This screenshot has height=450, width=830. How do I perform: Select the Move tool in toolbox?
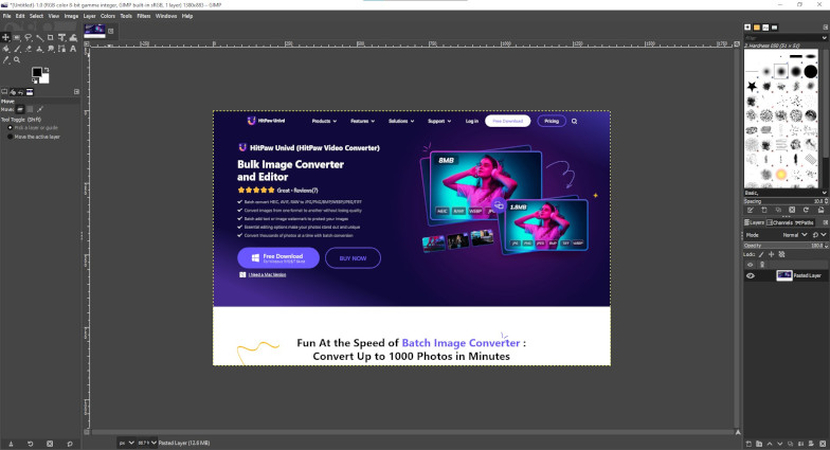6,38
